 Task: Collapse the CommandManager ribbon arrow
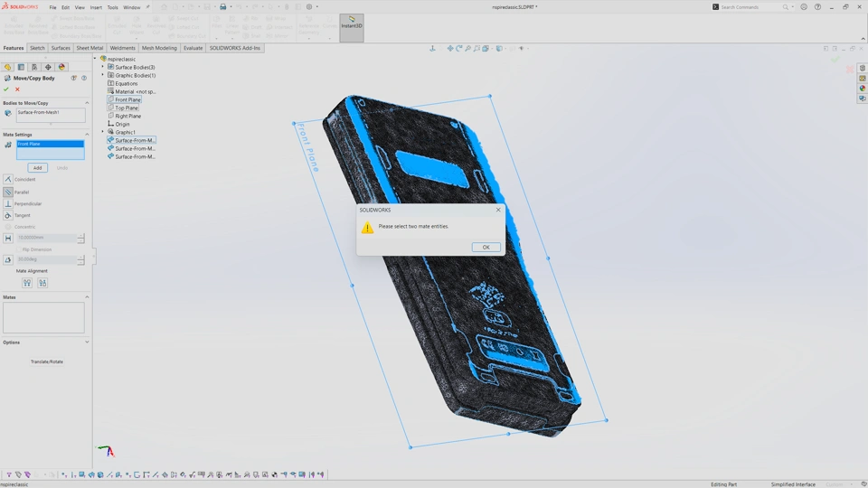(x=863, y=38)
